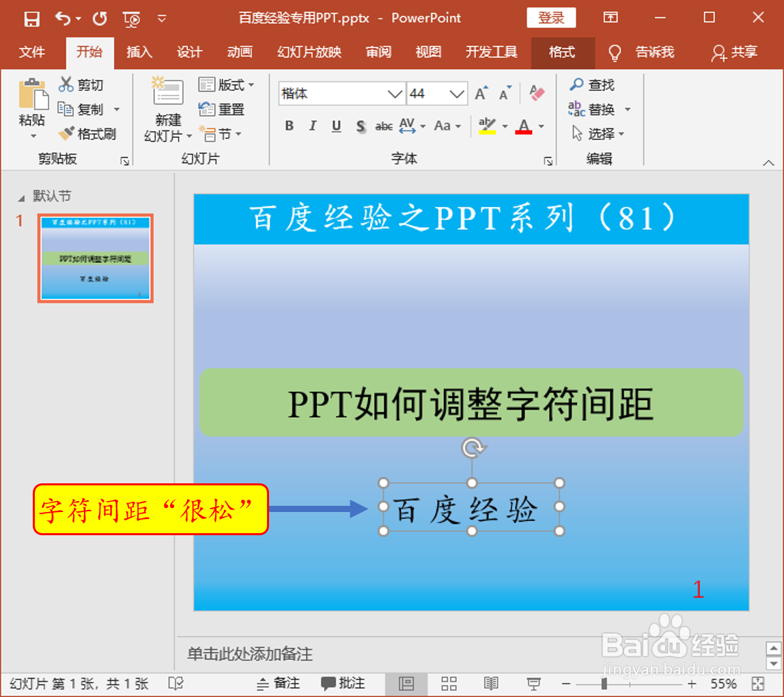The image size is (784, 697).
Task: Click 剪切 to cut selection
Action: coord(81,85)
